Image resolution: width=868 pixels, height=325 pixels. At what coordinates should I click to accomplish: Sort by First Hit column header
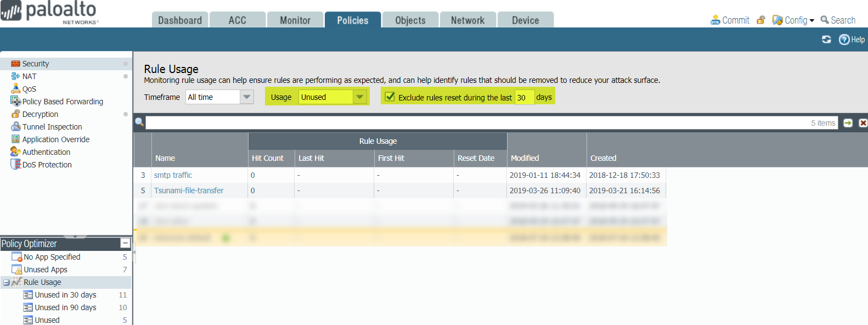tap(414, 158)
